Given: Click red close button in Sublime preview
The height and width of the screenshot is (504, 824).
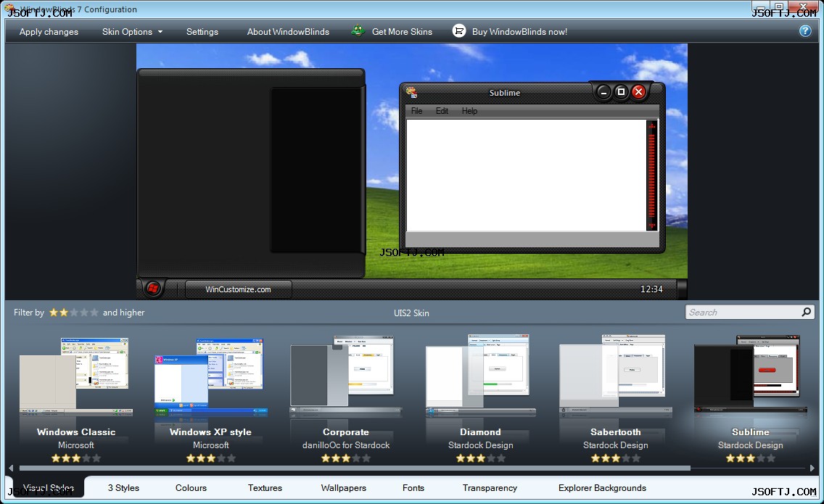Looking at the screenshot, I should (x=638, y=92).
